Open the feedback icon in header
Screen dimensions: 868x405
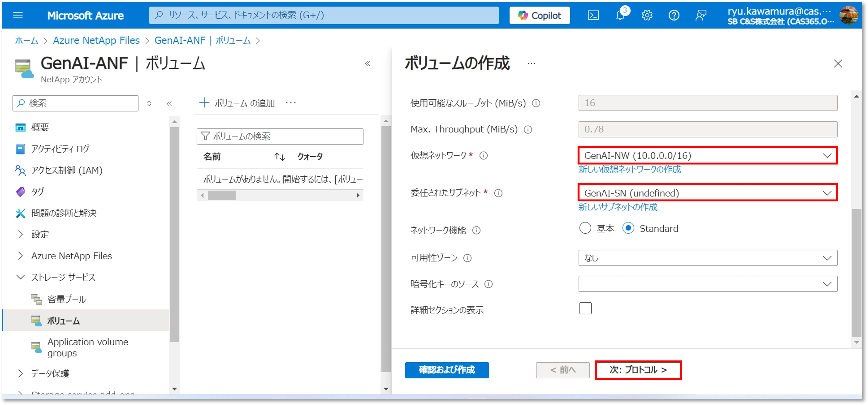pyautogui.click(x=701, y=15)
